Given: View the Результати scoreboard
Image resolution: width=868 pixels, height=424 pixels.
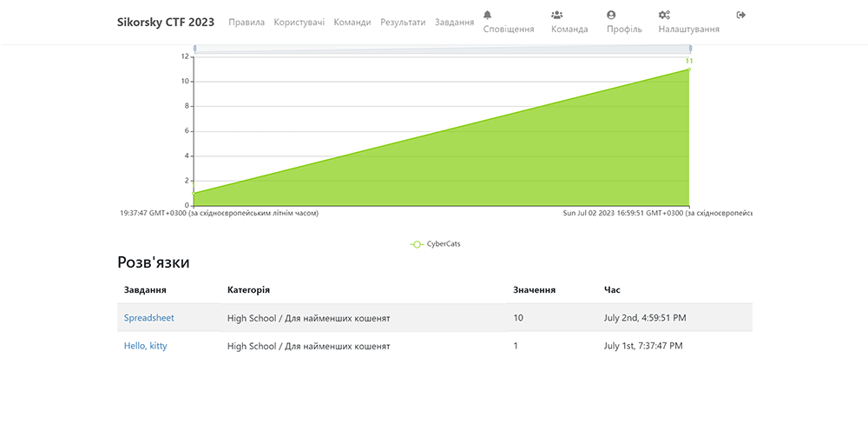Looking at the screenshot, I should 403,23.
